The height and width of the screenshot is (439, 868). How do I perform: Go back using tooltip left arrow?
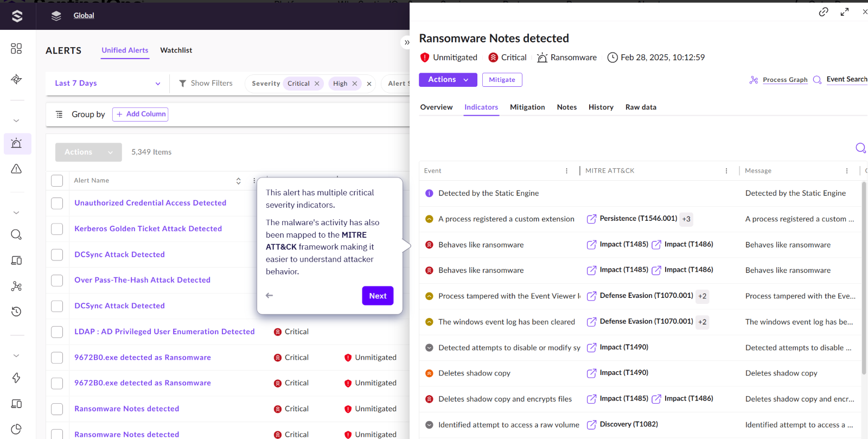pos(270,296)
